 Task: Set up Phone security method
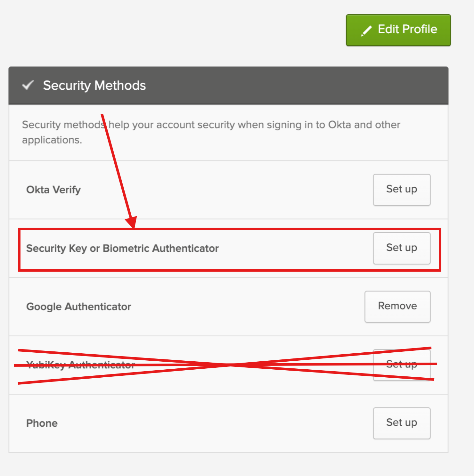(402, 423)
